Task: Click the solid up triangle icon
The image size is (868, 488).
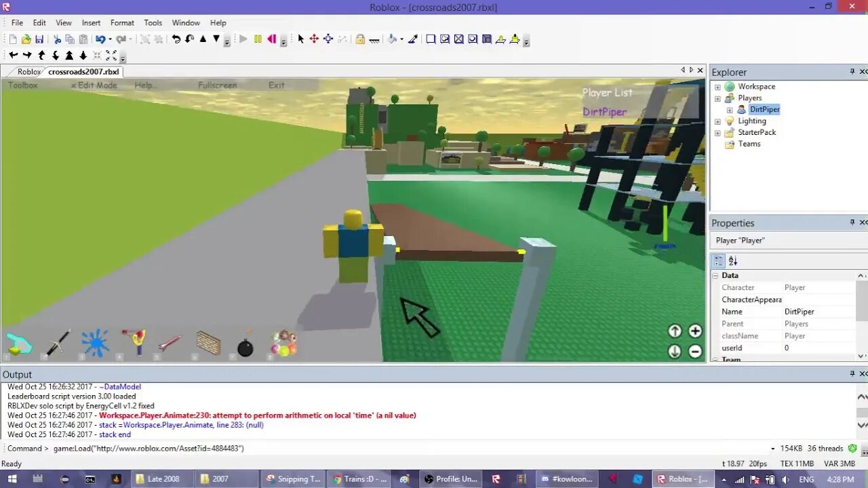Action: click(203, 39)
